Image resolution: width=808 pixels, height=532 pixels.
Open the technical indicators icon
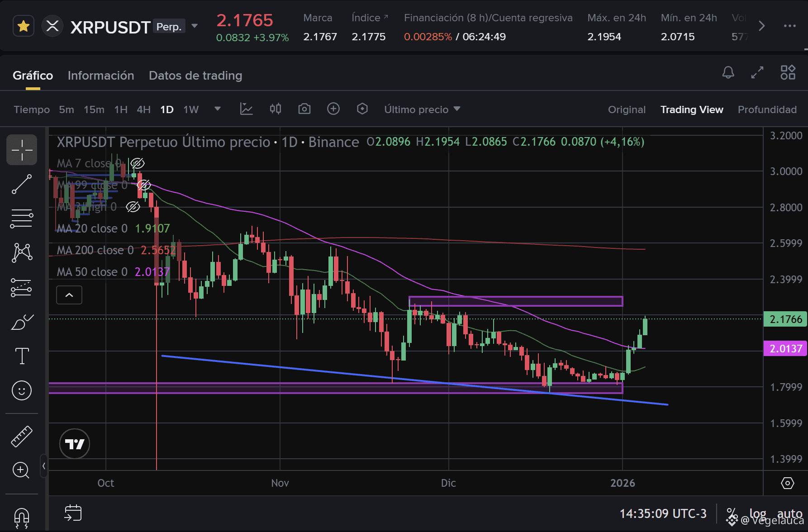coord(247,109)
